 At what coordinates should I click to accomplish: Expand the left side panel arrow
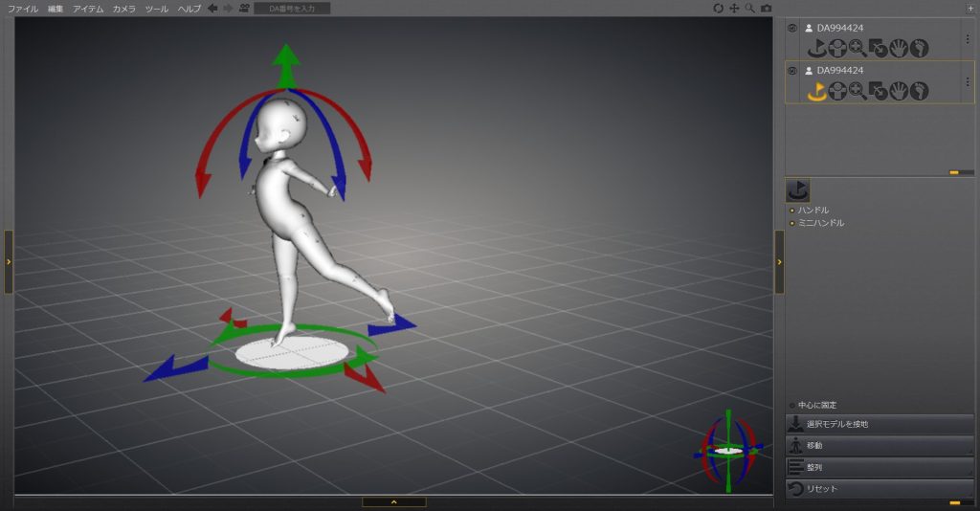coord(9,260)
